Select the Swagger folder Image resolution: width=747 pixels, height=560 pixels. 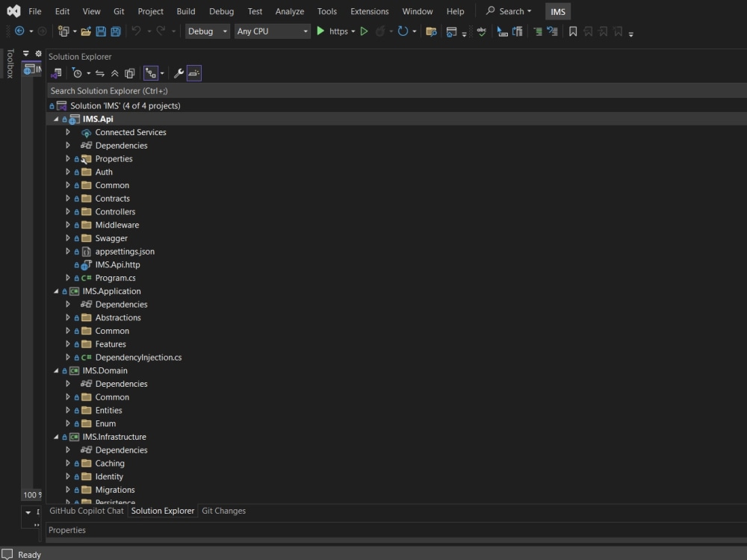pyautogui.click(x=111, y=238)
